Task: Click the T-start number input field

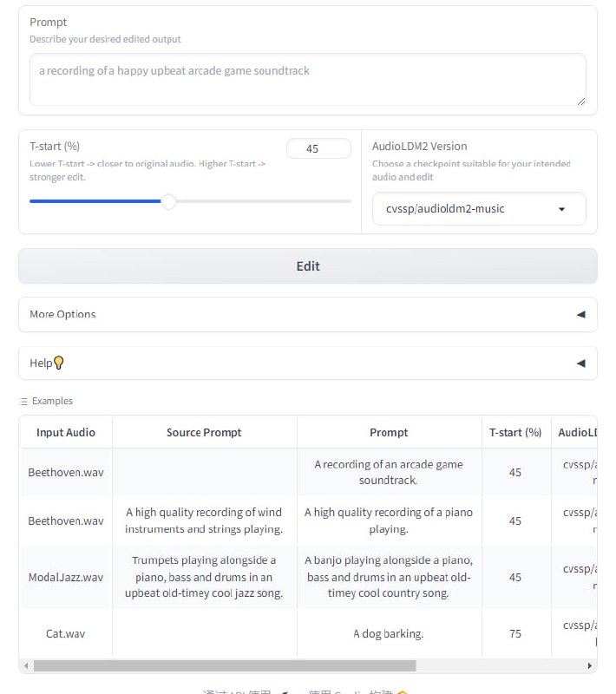Action: click(x=318, y=148)
